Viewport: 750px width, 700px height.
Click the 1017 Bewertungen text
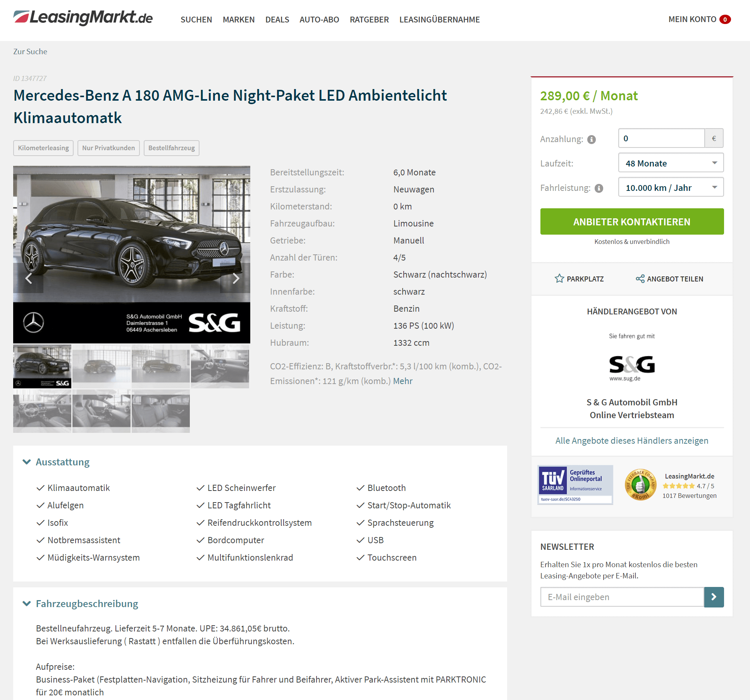click(690, 496)
